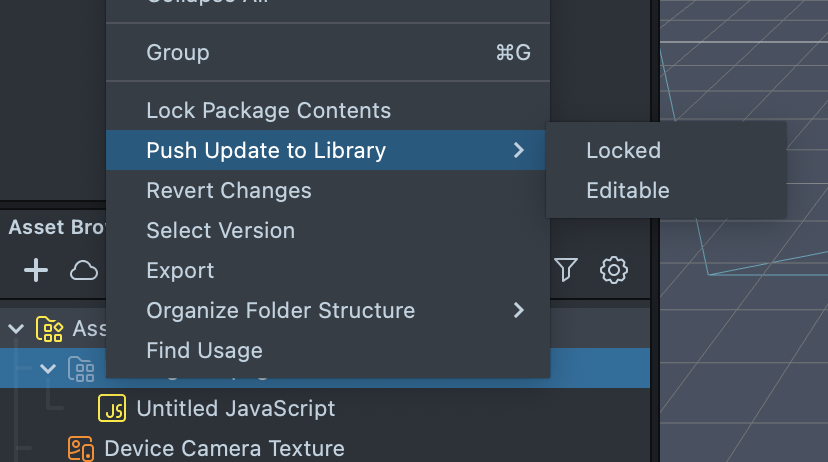Click the package folder icon in highlighted row
828x462 pixels.
(x=81, y=369)
